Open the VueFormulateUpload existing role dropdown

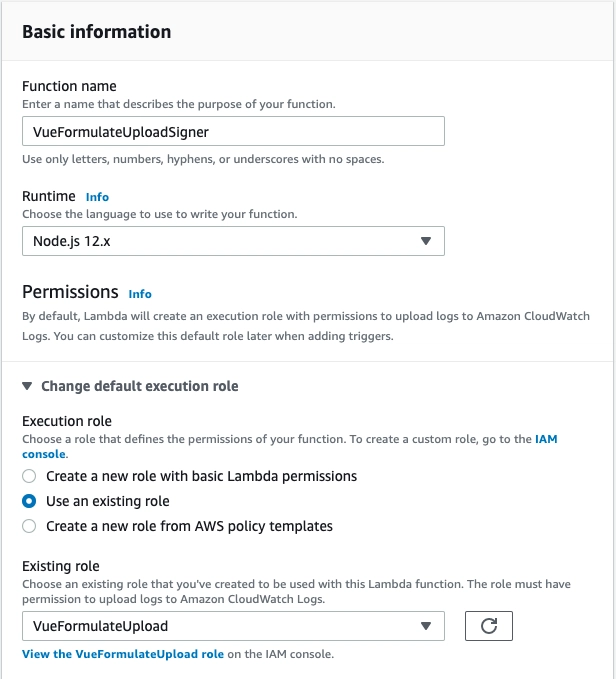[x=233, y=626]
